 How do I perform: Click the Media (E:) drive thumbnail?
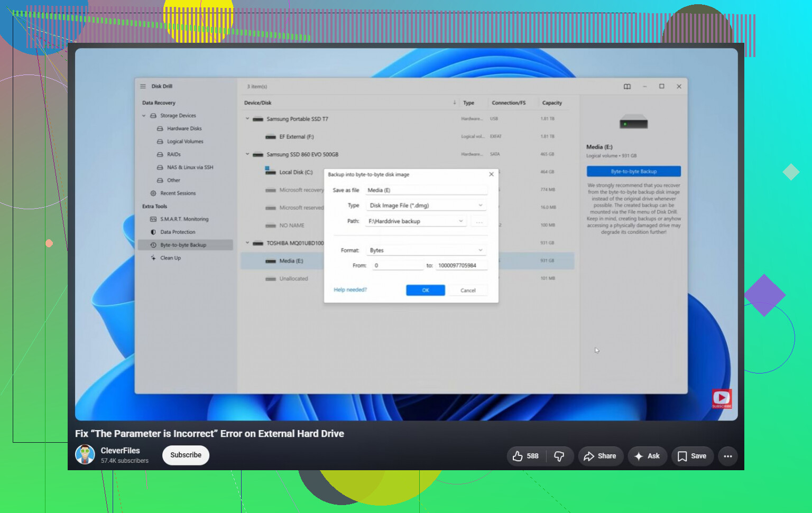click(634, 122)
